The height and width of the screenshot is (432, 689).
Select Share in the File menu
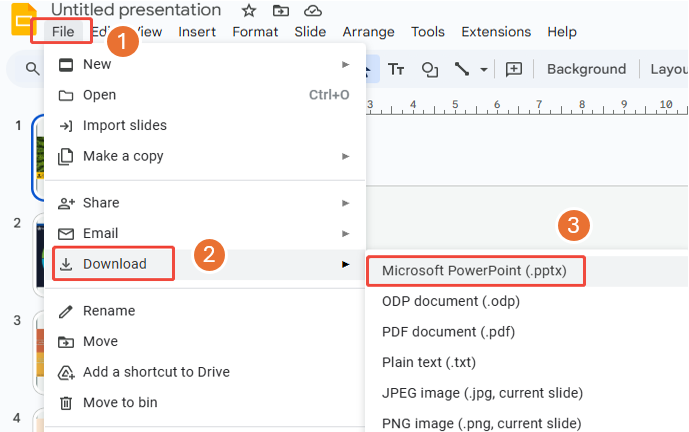point(205,203)
